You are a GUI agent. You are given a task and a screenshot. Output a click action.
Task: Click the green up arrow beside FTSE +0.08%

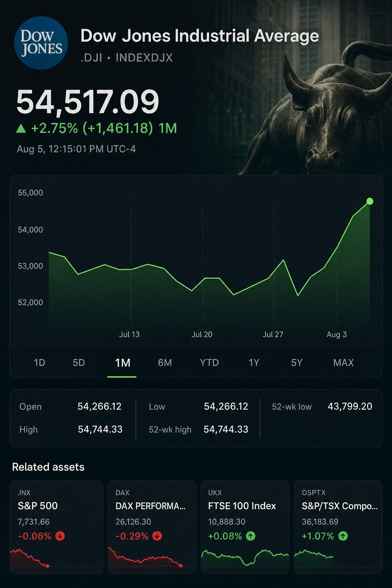[250, 536]
